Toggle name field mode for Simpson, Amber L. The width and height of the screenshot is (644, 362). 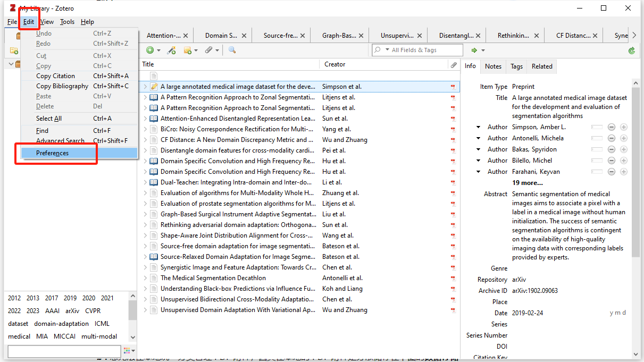click(x=597, y=127)
